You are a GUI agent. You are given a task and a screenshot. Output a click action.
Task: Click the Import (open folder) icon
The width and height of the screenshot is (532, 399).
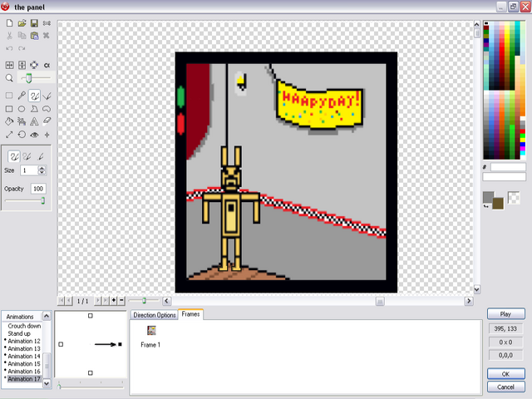click(22, 23)
